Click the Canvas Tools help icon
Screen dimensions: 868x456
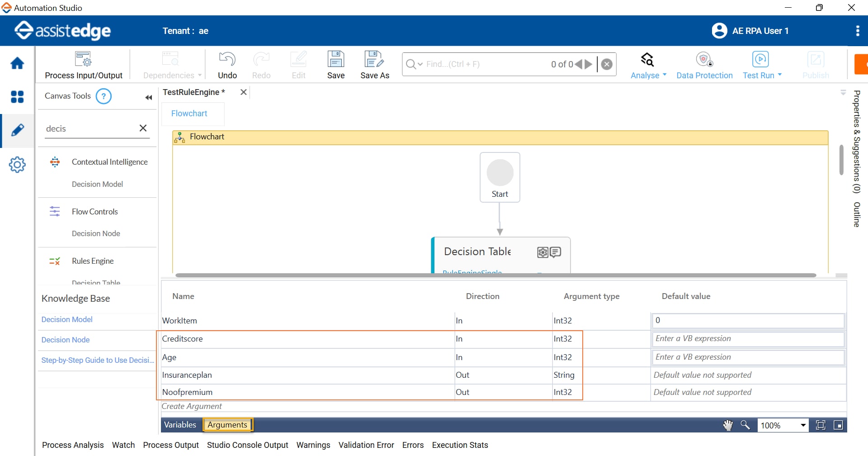(x=104, y=96)
